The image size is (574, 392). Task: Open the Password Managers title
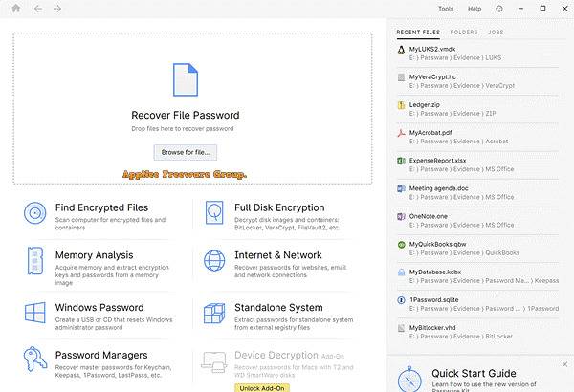coord(101,355)
